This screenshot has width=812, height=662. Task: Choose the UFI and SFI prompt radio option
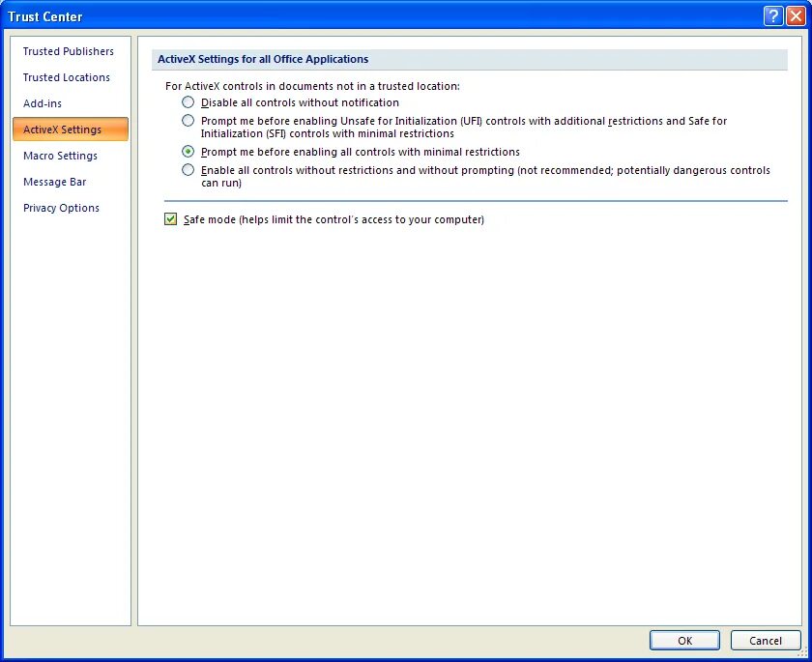pyautogui.click(x=188, y=121)
